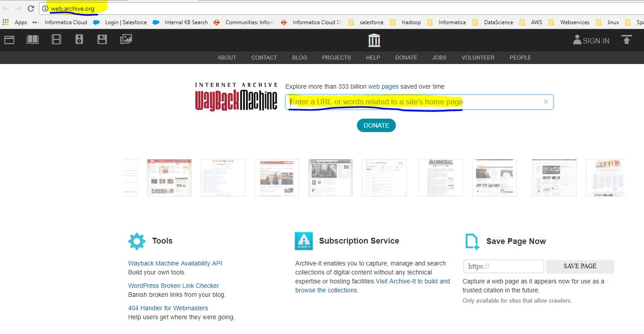Open the JOBS menu item
This screenshot has height=334, width=644.
click(x=439, y=58)
